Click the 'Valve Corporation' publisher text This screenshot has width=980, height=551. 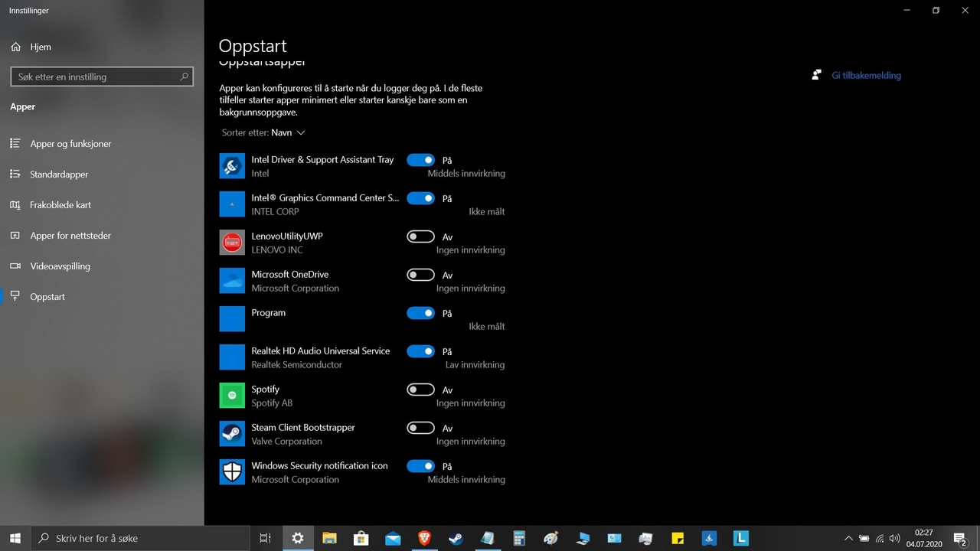click(286, 442)
